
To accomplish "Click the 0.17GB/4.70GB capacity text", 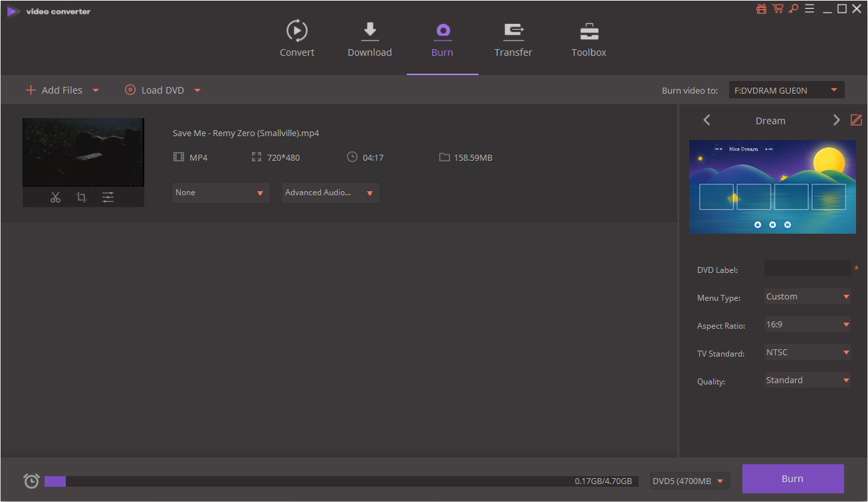I will click(x=604, y=481).
